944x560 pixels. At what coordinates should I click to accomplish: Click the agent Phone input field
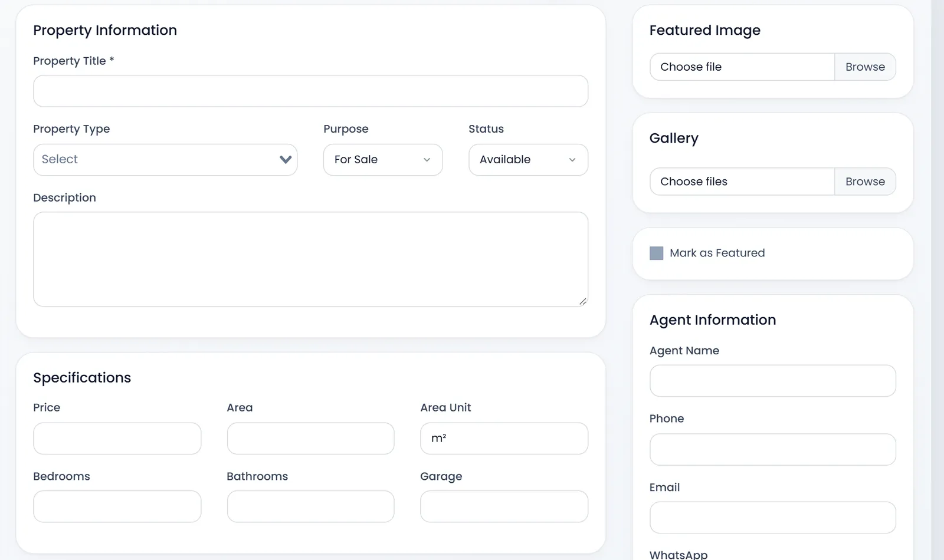[773, 450]
